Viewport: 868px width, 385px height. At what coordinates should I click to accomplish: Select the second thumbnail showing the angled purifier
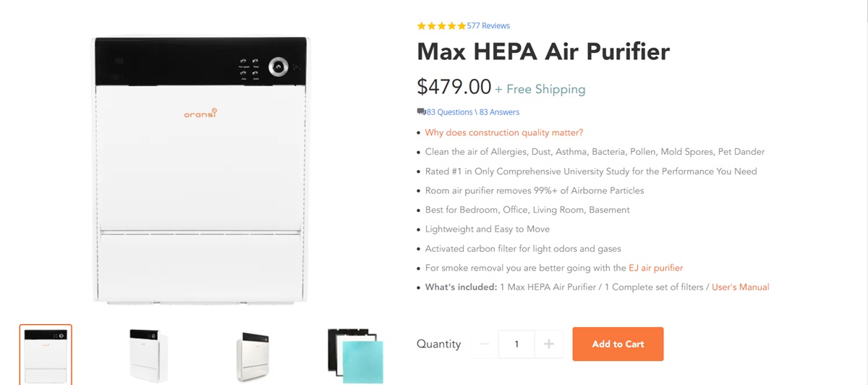148,355
